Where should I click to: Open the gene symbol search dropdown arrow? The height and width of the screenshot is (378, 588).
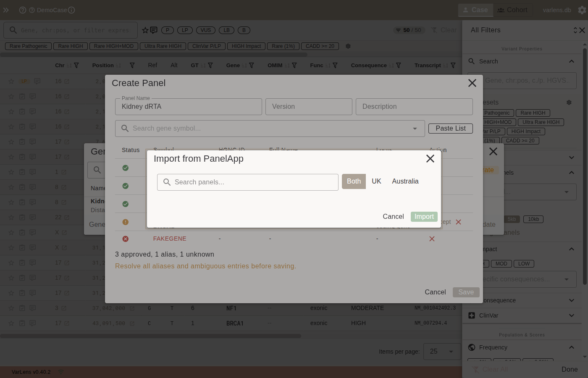click(415, 129)
